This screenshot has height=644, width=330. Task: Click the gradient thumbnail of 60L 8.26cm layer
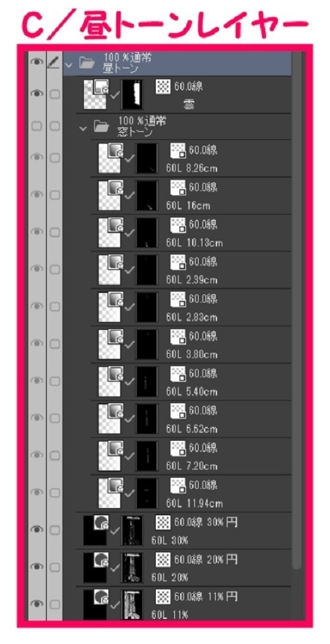(x=110, y=158)
